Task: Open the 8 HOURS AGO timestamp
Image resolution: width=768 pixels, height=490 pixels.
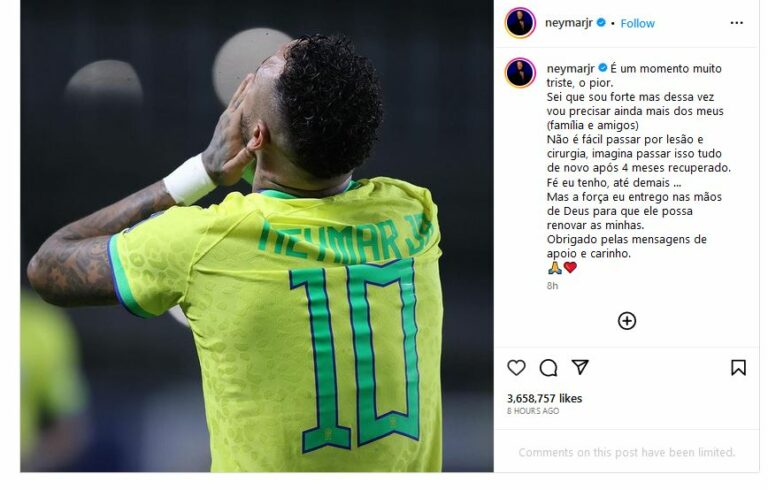Action: coord(533,411)
